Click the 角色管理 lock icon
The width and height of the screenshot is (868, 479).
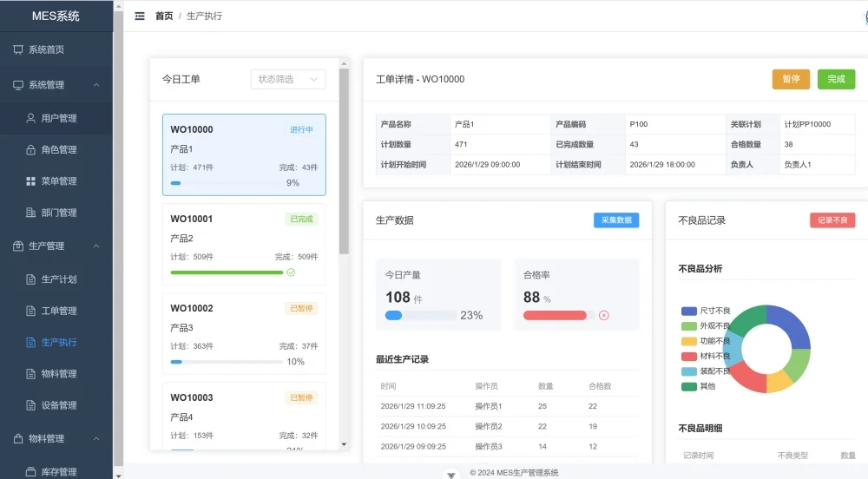click(x=31, y=150)
